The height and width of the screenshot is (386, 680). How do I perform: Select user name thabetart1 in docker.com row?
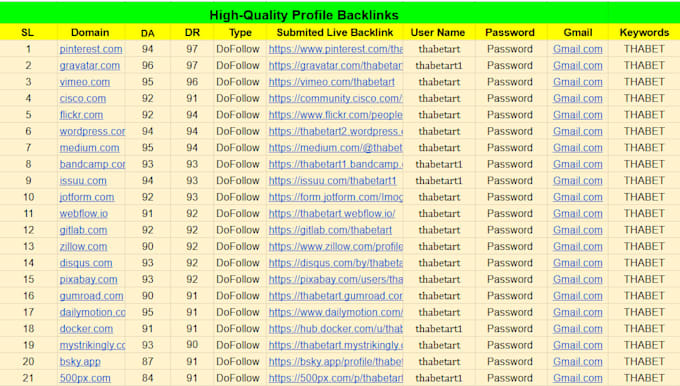pos(439,329)
